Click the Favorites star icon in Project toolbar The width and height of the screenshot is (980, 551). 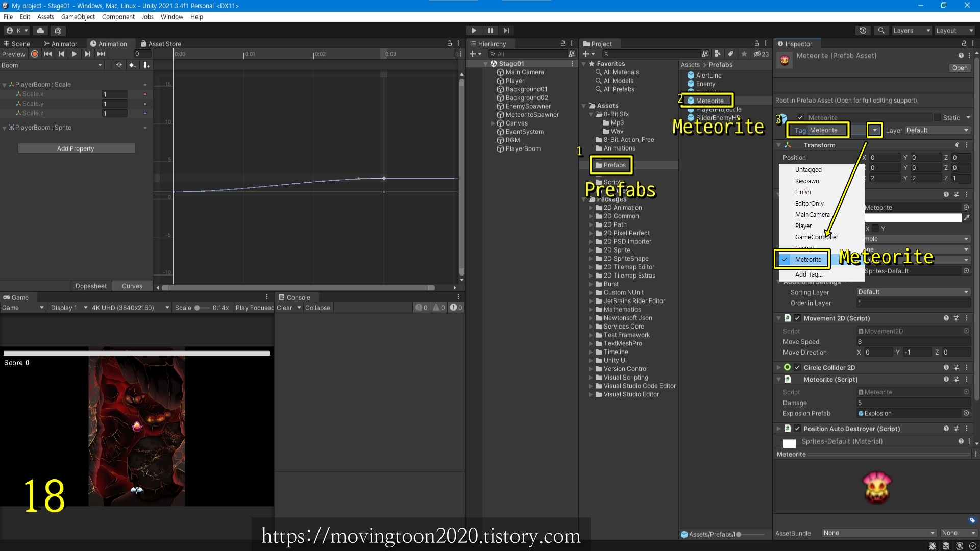point(744,54)
